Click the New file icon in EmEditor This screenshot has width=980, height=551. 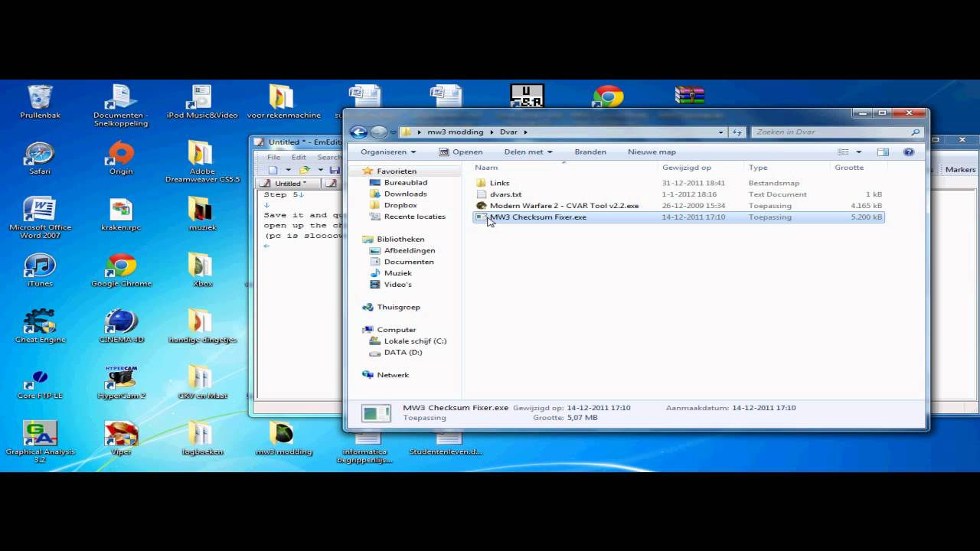tap(273, 170)
